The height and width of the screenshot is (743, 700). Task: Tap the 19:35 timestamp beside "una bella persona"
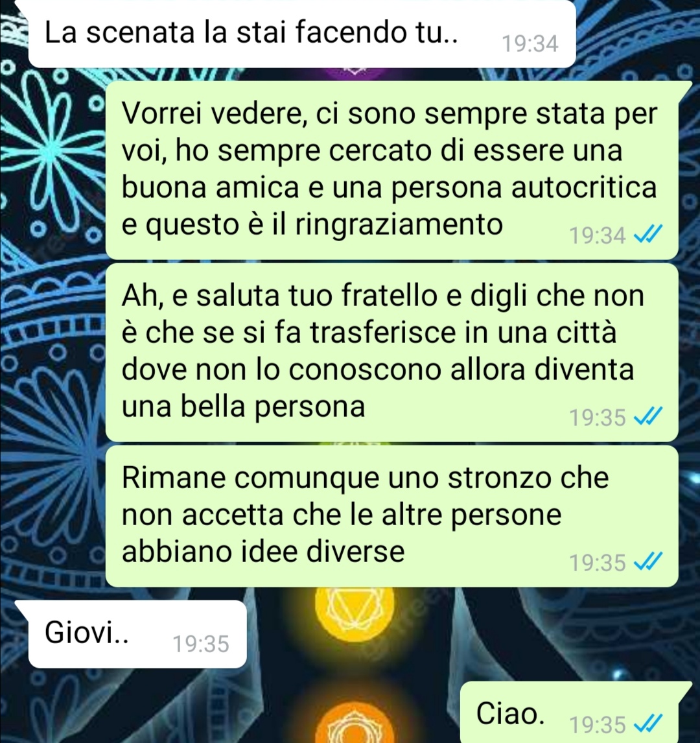pyautogui.click(x=598, y=418)
